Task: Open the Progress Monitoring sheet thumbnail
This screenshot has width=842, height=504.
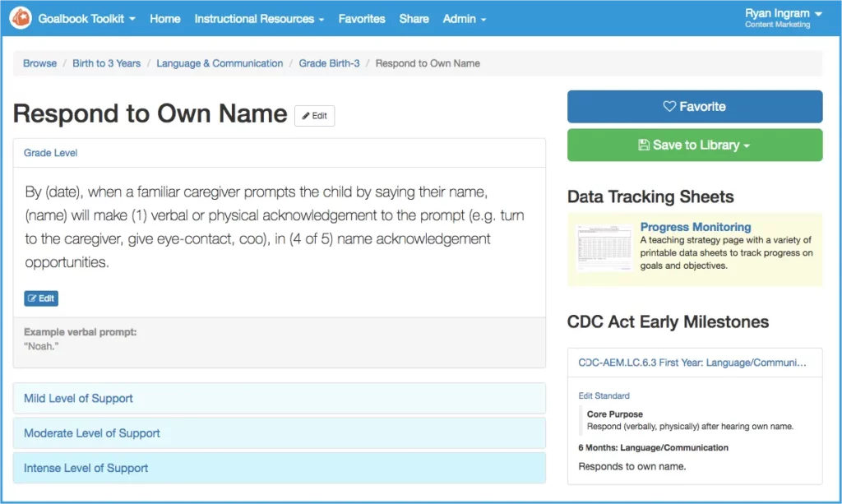Action: point(604,249)
